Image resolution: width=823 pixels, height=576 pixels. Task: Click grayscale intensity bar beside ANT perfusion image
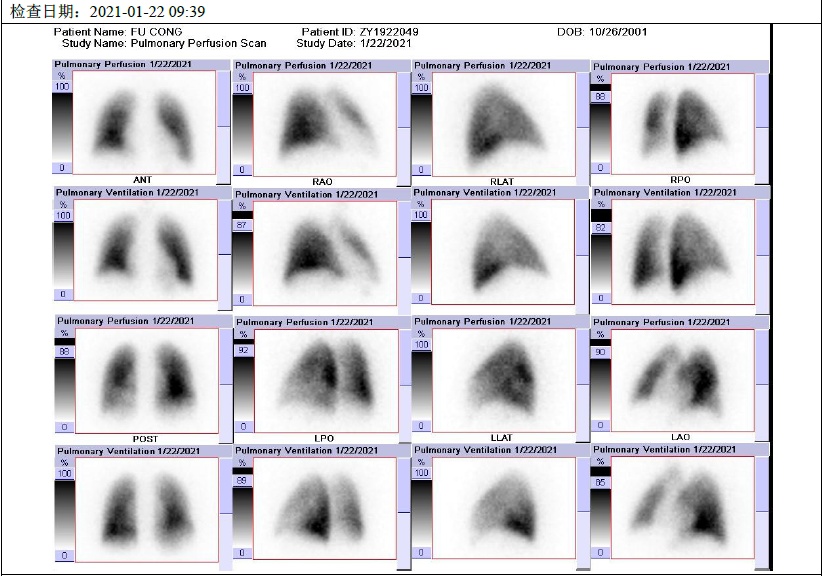coord(62,128)
